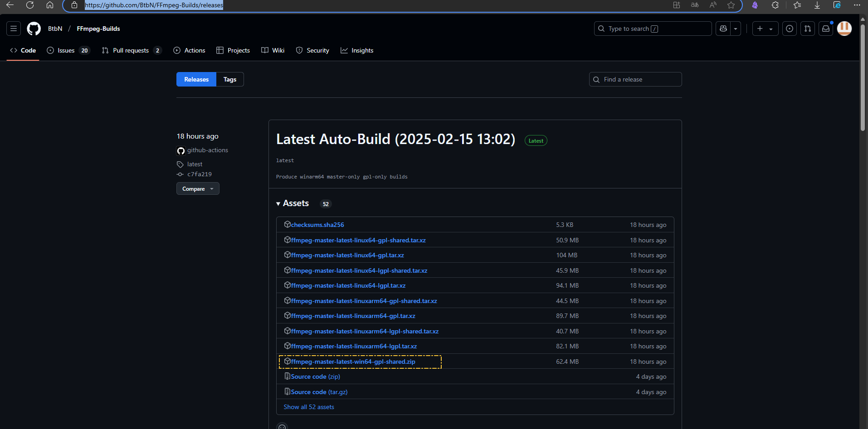
Task: Open user profile avatar menu
Action: 844,29
